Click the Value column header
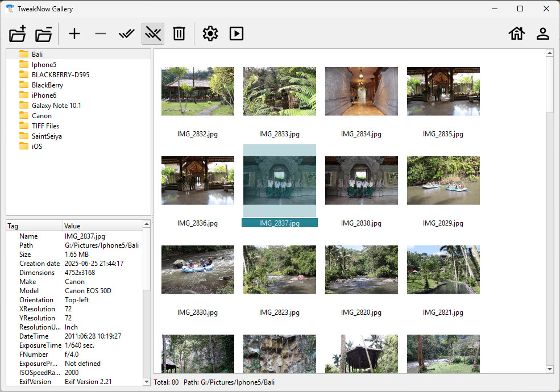Image resolution: width=560 pixels, height=392 pixels. 72,226
